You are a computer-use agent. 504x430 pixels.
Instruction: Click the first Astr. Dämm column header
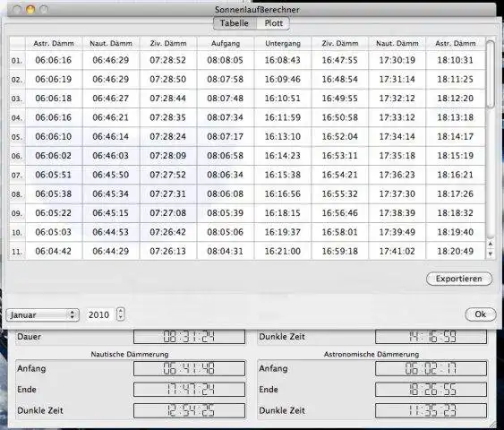[54, 43]
